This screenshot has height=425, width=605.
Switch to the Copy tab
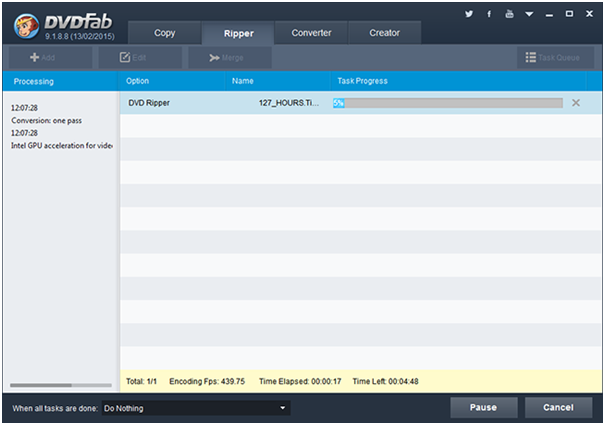tap(164, 33)
